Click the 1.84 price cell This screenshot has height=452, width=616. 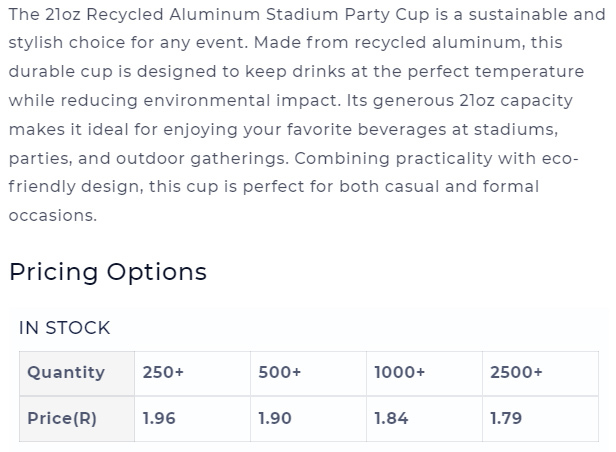tap(424, 419)
